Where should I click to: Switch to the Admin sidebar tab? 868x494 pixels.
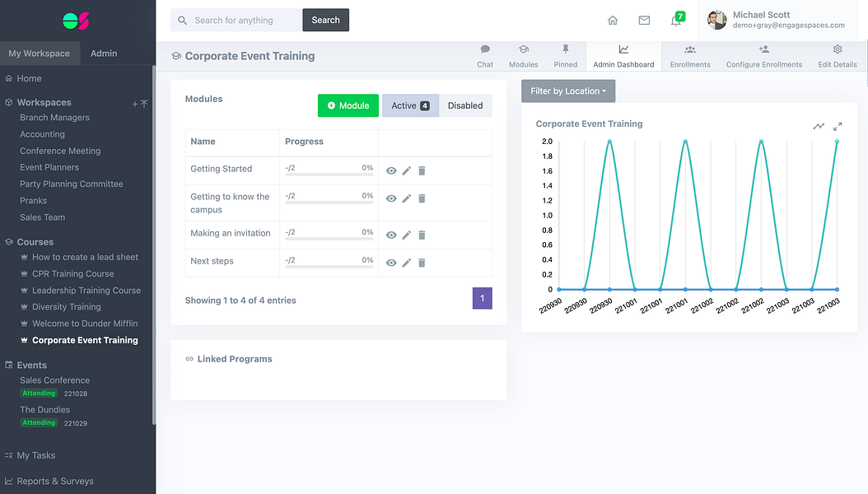pyautogui.click(x=104, y=54)
